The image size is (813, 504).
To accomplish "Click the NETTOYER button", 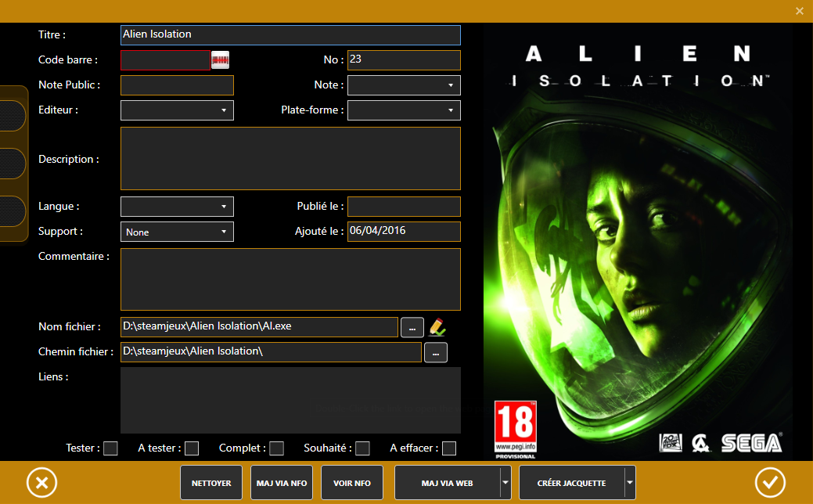I will click(211, 483).
